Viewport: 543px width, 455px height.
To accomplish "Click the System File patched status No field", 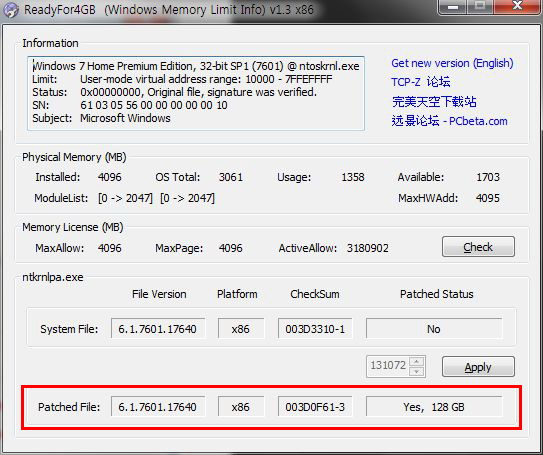I will point(434,328).
